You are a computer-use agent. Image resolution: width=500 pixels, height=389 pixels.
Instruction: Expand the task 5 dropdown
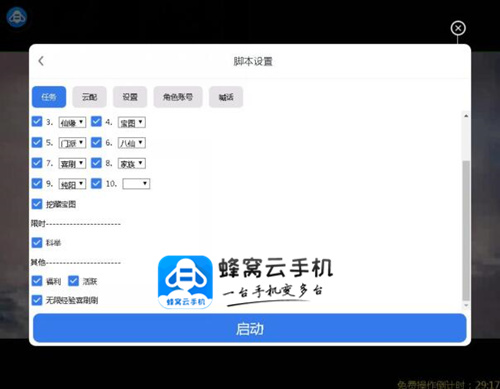pos(72,143)
